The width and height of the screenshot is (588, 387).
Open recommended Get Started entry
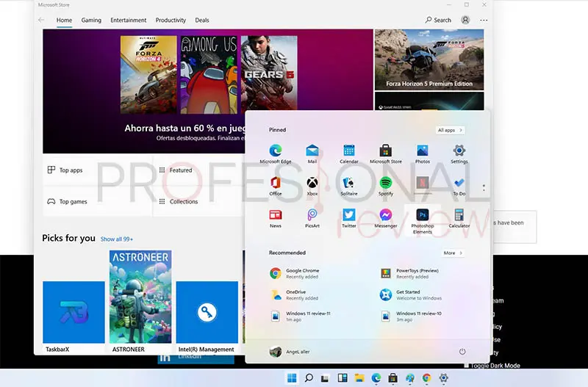(411, 294)
